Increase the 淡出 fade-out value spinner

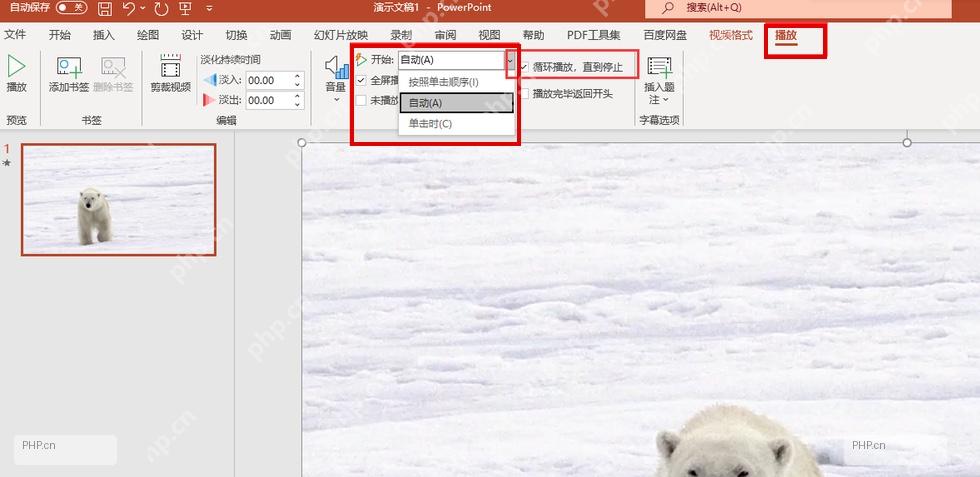[298, 96]
